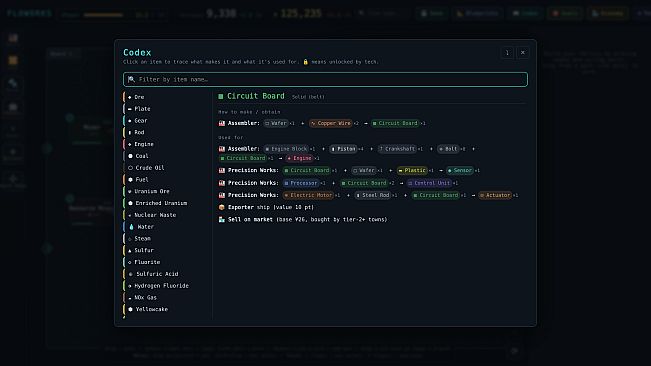Focus the Filter by item name field

326,79
